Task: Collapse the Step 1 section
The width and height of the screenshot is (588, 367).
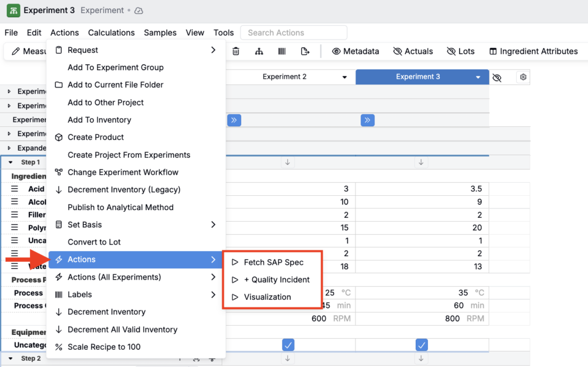Action: 10,163
